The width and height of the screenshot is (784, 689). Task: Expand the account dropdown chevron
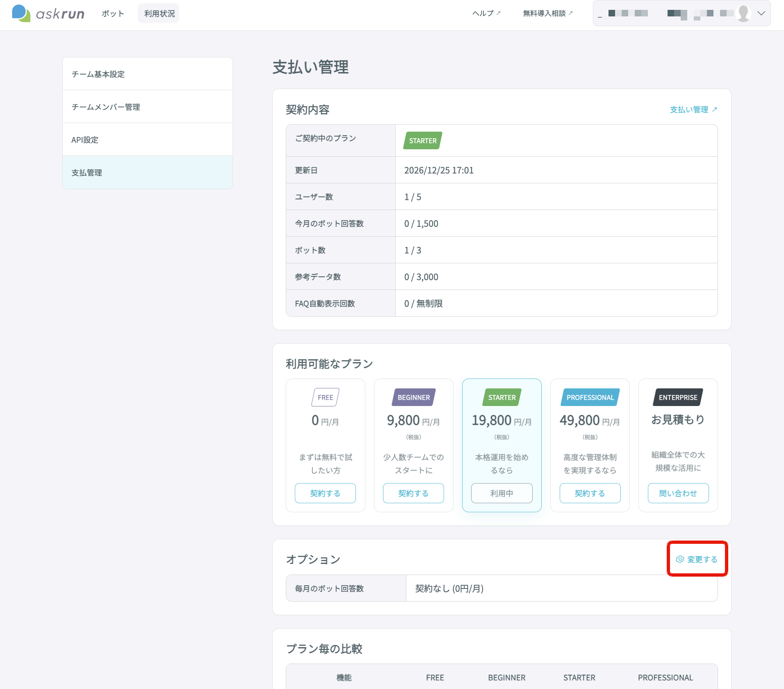tap(761, 14)
